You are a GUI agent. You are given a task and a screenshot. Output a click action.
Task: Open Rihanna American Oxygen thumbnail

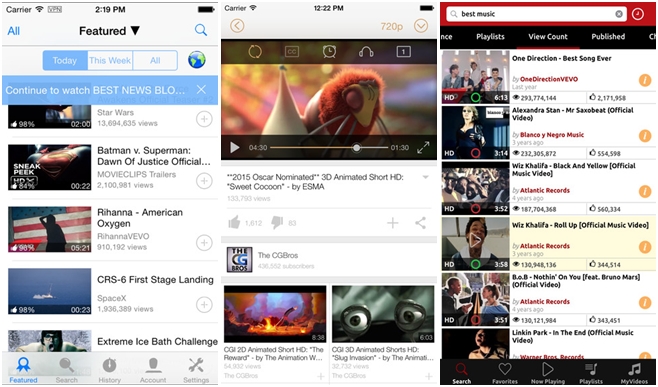pos(50,229)
